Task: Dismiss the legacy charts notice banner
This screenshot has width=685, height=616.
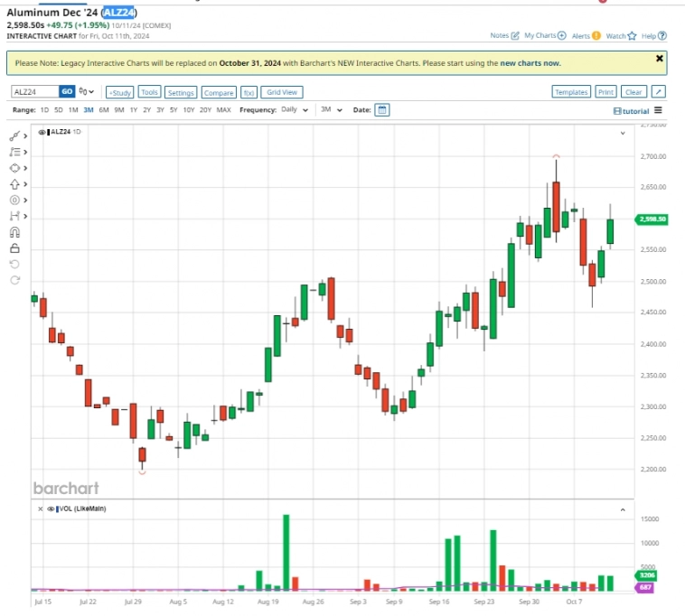Action: [x=659, y=58]
